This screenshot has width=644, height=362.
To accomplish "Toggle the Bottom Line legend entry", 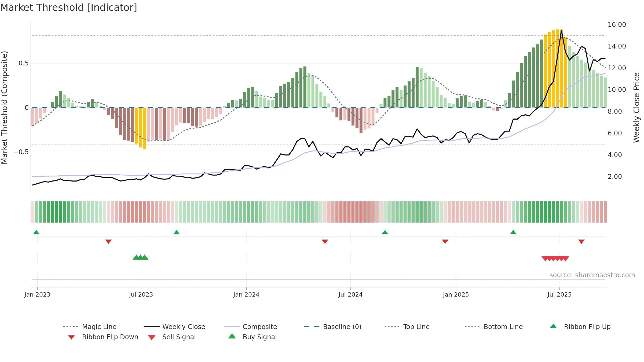I will tap(494, 327).
